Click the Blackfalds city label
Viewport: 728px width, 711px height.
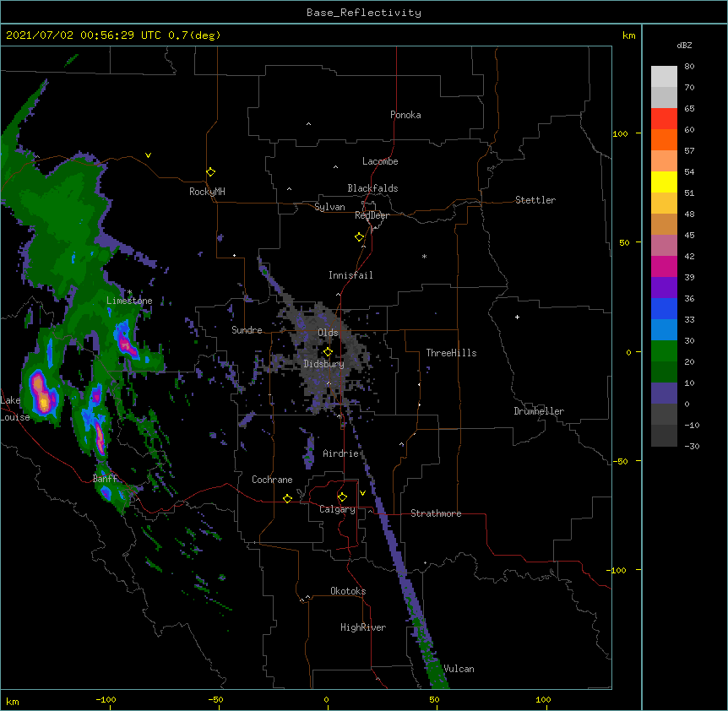(x=372, y=188)
